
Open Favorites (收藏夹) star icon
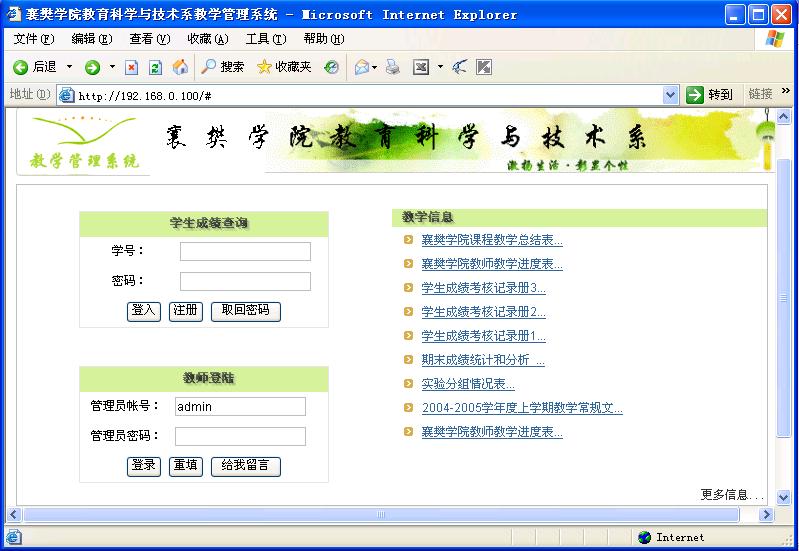click(284, 67)
